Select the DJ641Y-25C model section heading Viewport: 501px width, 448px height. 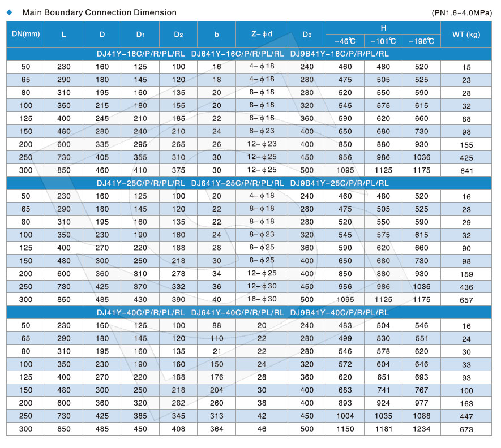[x=238, y=183]
